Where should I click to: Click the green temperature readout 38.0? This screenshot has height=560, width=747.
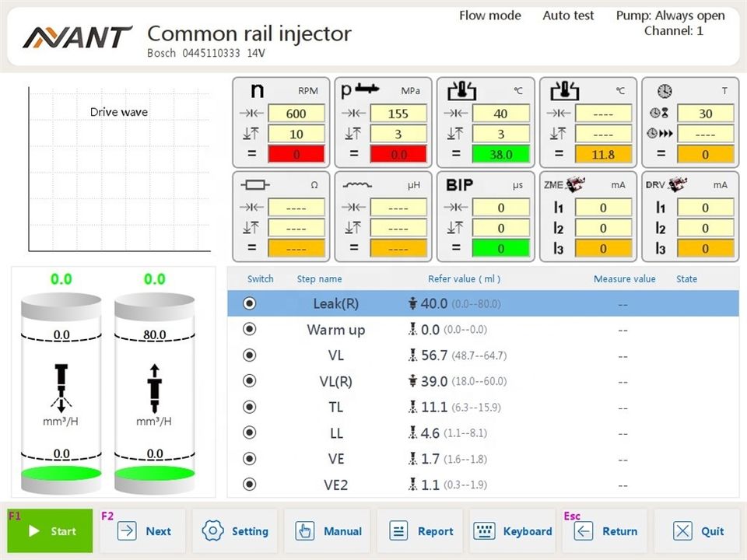500,154
